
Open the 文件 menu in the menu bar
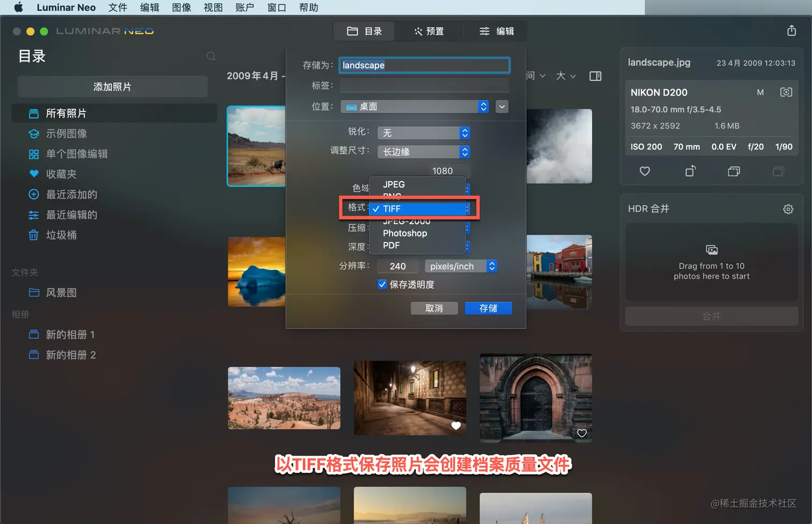pos(118,8)
